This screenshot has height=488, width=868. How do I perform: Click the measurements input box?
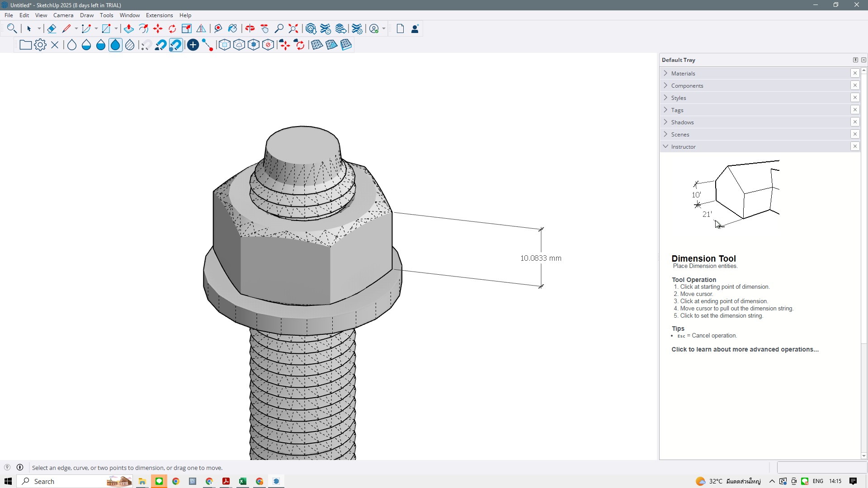click(821, 468)
